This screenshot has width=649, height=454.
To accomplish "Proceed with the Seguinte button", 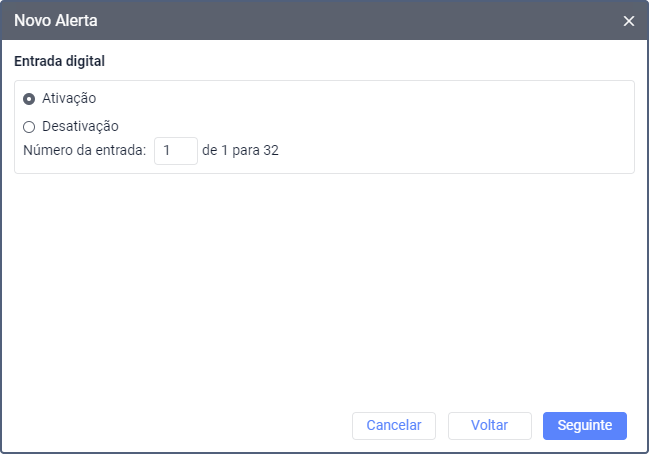I will coord(584,425).
